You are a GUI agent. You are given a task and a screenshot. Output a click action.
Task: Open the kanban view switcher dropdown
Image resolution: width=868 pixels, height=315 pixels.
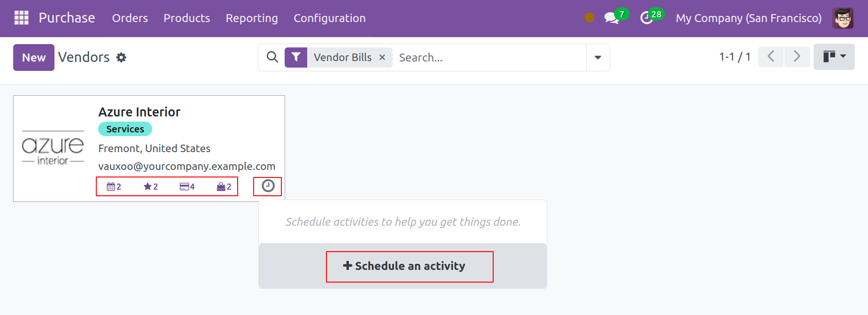pyautogui.click(x=834, y=57)
